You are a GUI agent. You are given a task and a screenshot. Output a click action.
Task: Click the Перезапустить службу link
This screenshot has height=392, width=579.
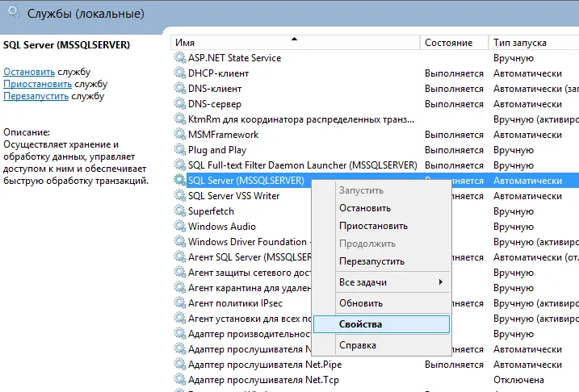tap(36, 96)
